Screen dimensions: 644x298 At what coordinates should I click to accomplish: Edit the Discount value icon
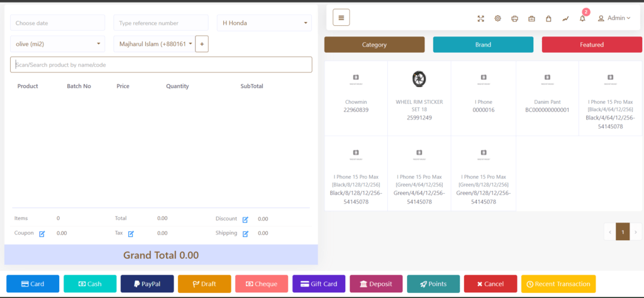coord(245,219)
